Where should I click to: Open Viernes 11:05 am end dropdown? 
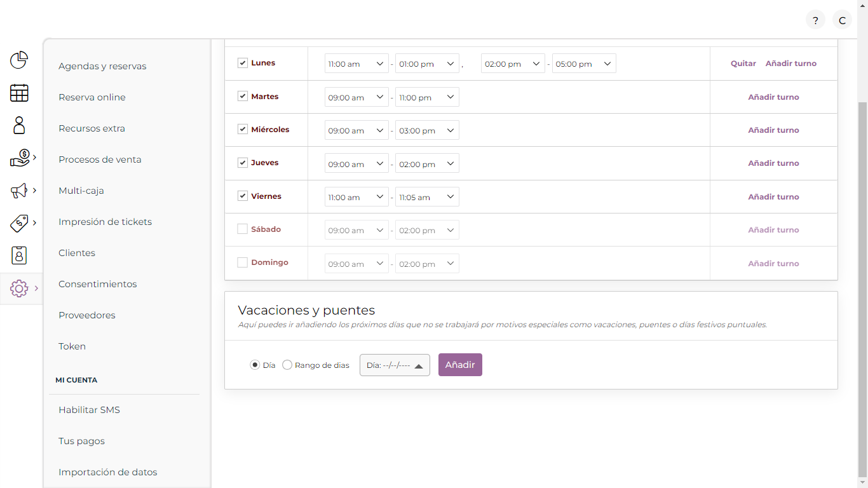point(427,197)
